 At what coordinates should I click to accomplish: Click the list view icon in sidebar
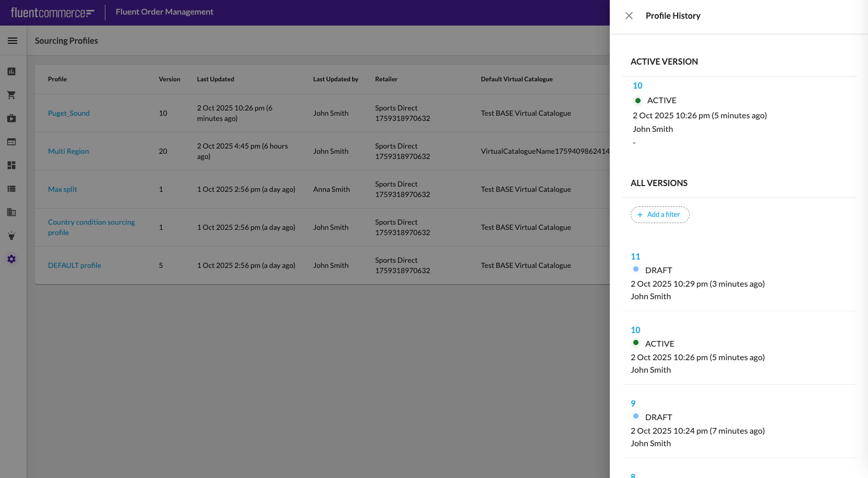point(11,189)
